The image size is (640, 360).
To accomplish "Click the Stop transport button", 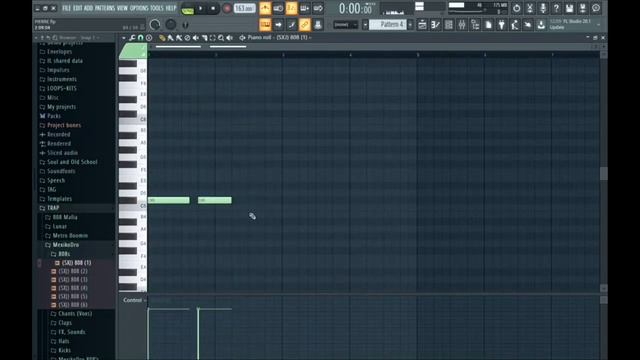I will tap(213, 8).
